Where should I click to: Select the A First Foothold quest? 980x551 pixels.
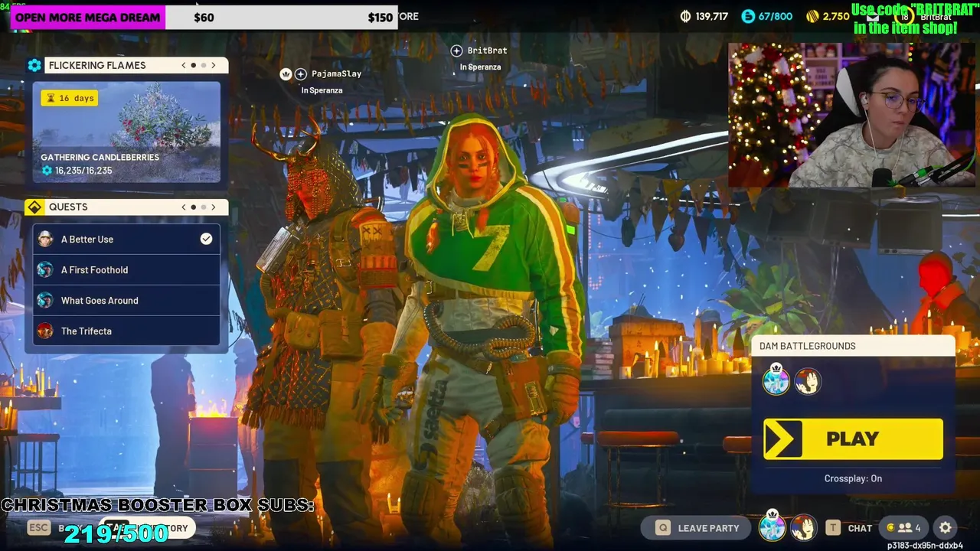[126, 269]
